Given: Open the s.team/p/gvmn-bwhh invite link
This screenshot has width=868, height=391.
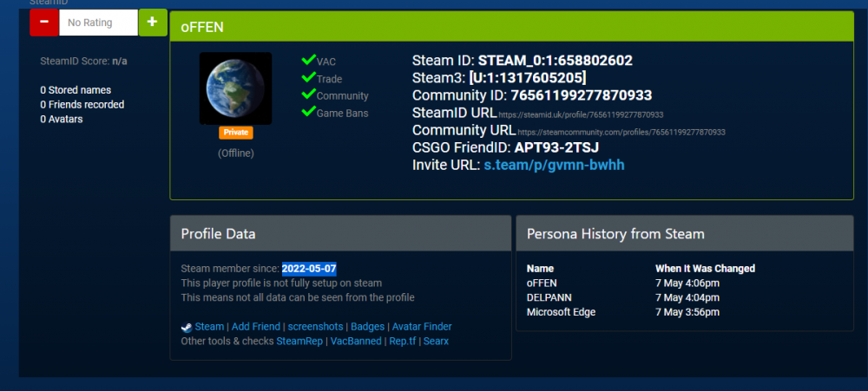Looking at the screenshot, I should tap(554, 165).
